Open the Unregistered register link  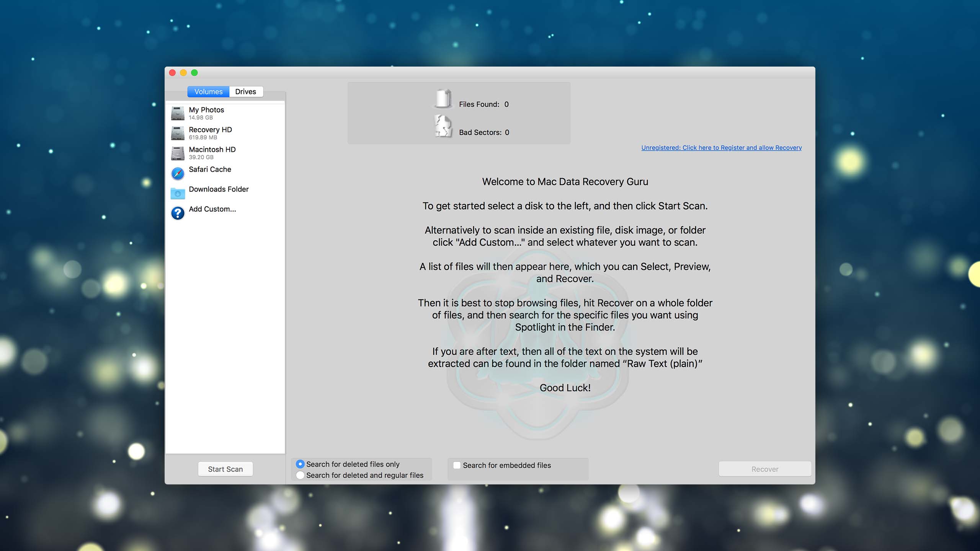click(722, 148)
